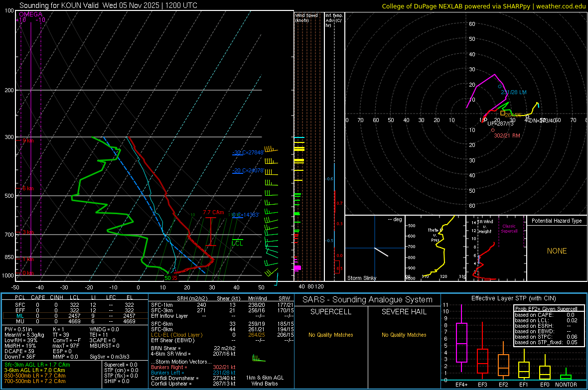The image size is (588, 390).
Task: Click the '9 km' height marker
Action: pyautogui.click(x=28, y=140)
